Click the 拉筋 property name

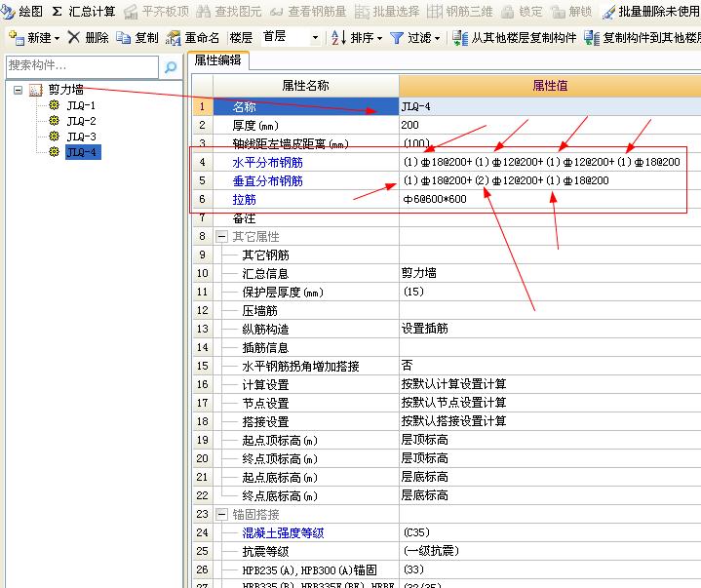tap(244, 200)
